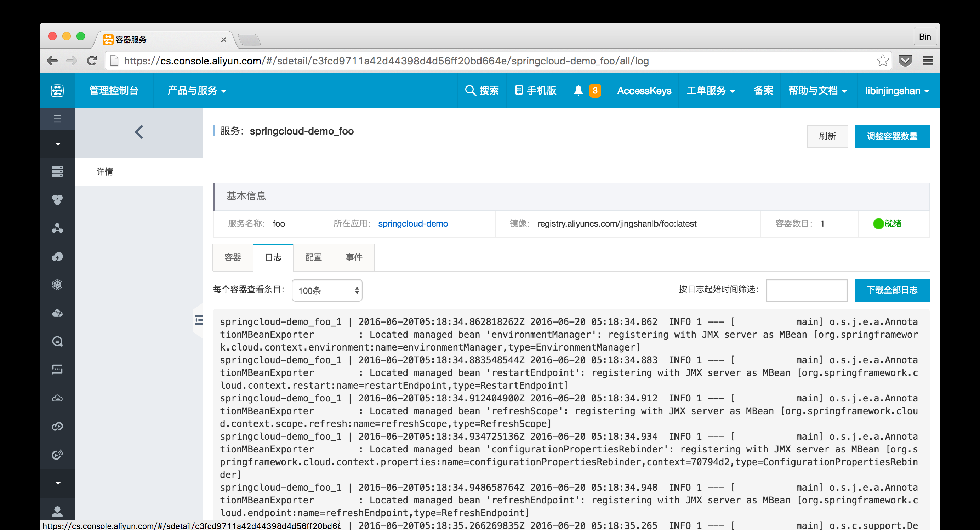
Task: Expand the 产品与服务 dropdown
Action: coord(197,91)
